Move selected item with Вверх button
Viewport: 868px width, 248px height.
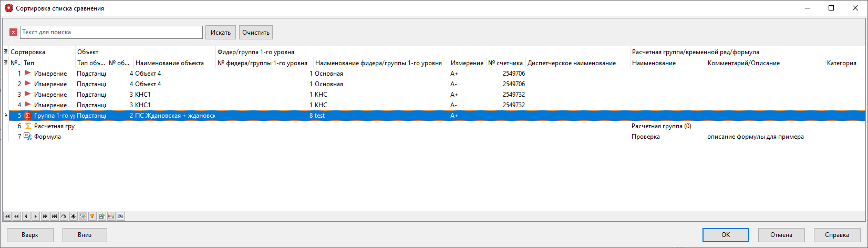coord(30,235)
